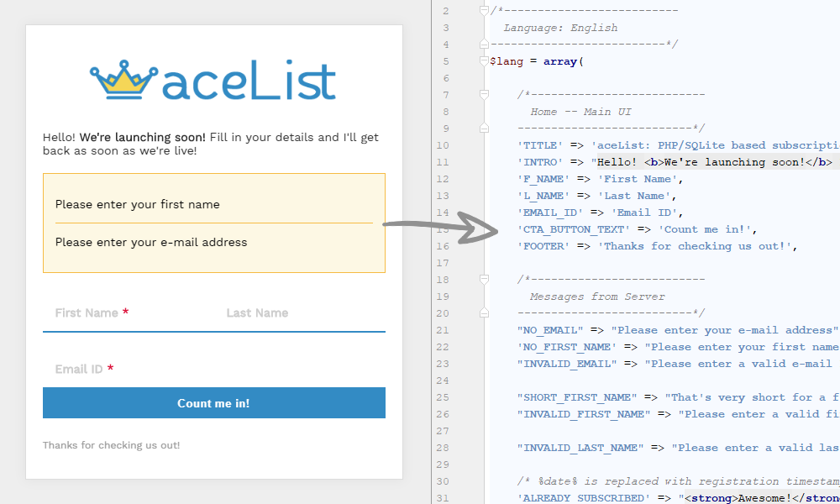Click the fold end marker at line 20

(x=484, y=313)
